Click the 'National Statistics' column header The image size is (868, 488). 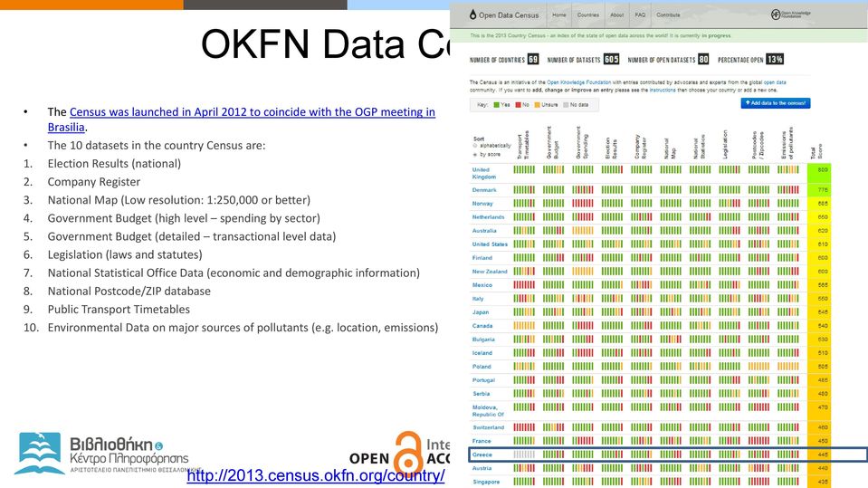tap(699, 147)
